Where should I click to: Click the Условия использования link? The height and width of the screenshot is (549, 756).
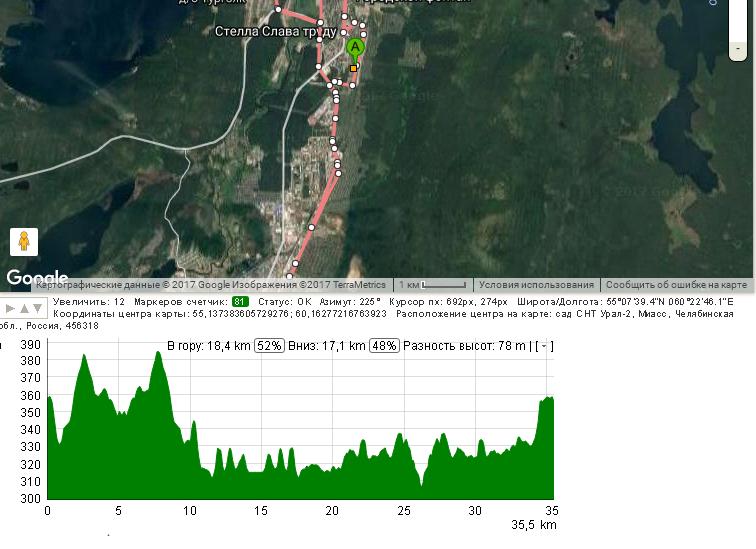pyautogui.click(x=536, y=285)
